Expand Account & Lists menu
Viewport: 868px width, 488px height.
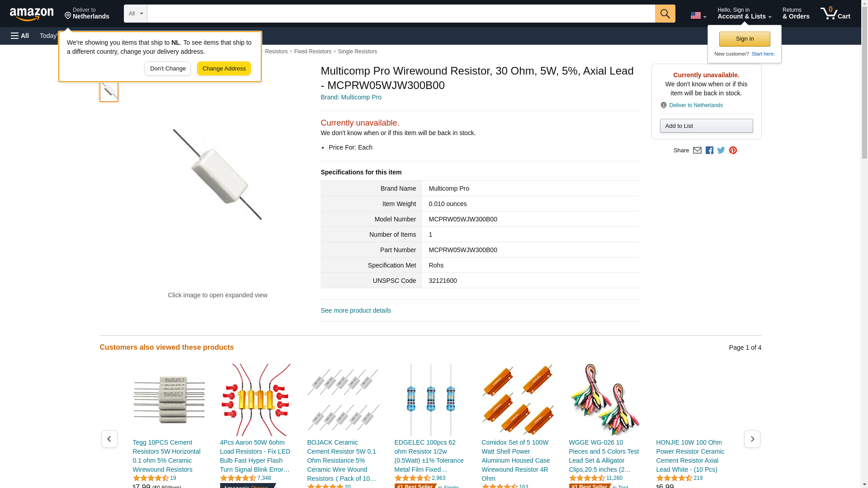(x=744, y=14)
